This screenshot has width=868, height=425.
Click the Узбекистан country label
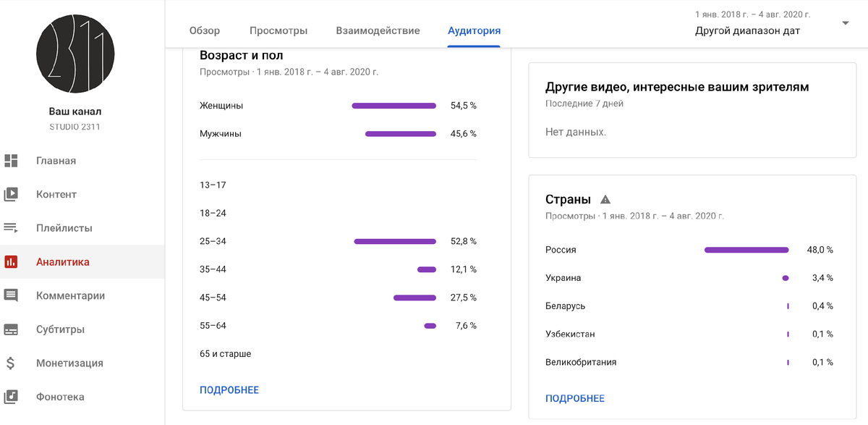(x=571, y=334)
